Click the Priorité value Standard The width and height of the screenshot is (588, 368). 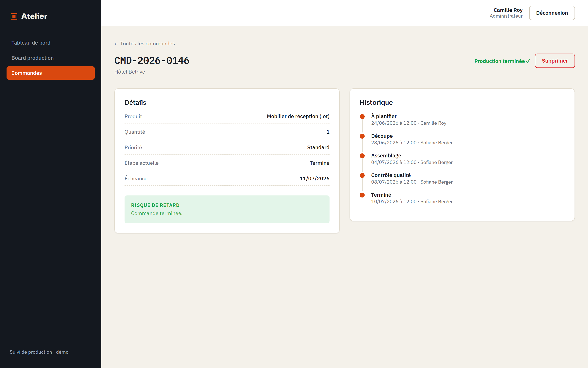[x=318, y=147]
